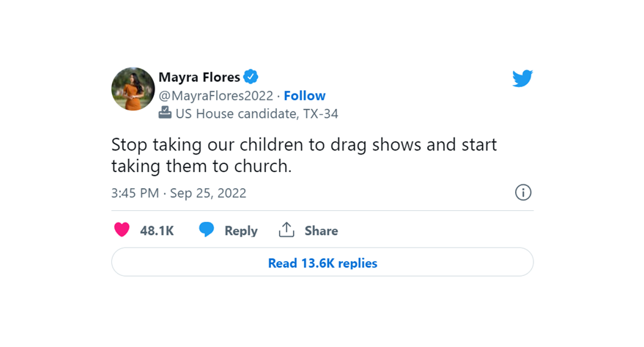This screenshot has width=644, height=347.
Task: Click the blue reply bubble icon
Action: [207, 231]
